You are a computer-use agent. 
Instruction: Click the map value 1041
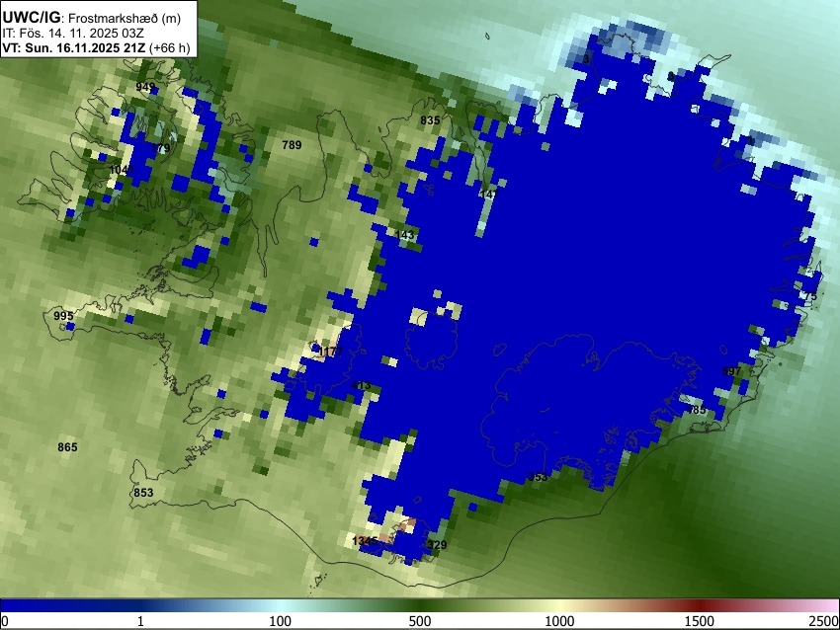[122, 170]
